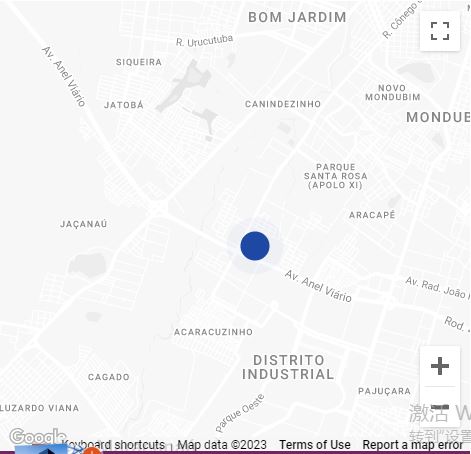Image resolution: width=471 pixels, height=454 pixels.
Task: Select the SIQUEIRA map label
Action: pyautogui.click(x=139, y=62)
